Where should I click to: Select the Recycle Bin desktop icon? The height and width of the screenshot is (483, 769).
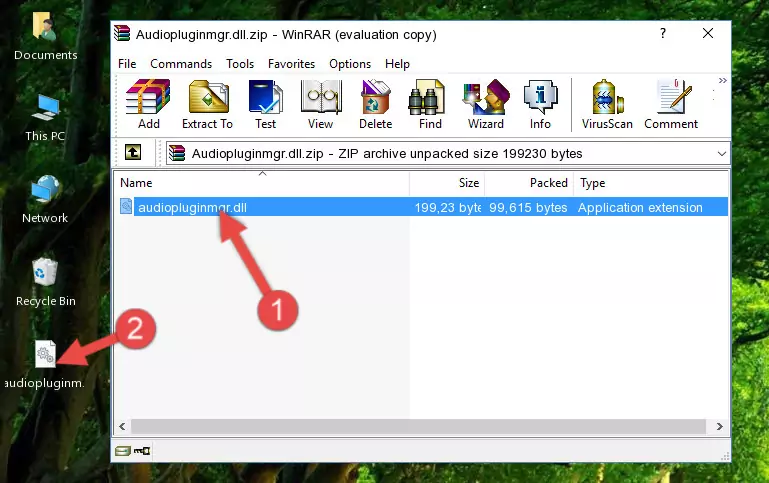click(x=45, y=282)
